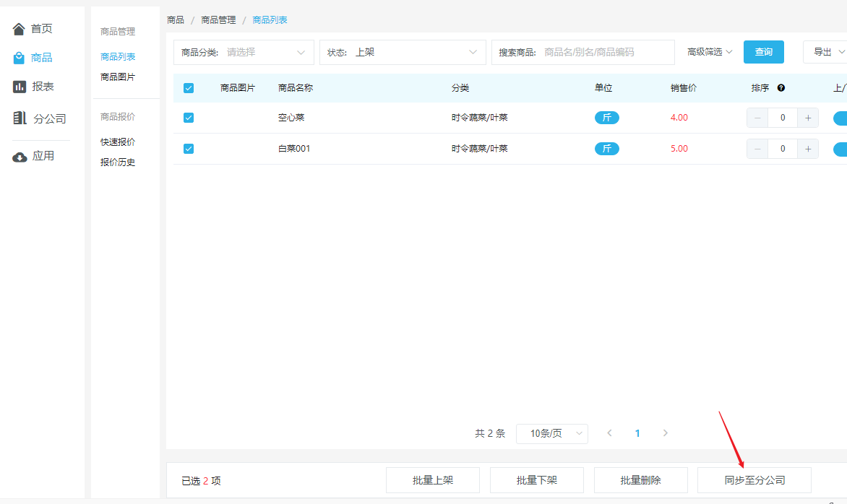Open the 首页 home icon

click(x=19, y=29)
